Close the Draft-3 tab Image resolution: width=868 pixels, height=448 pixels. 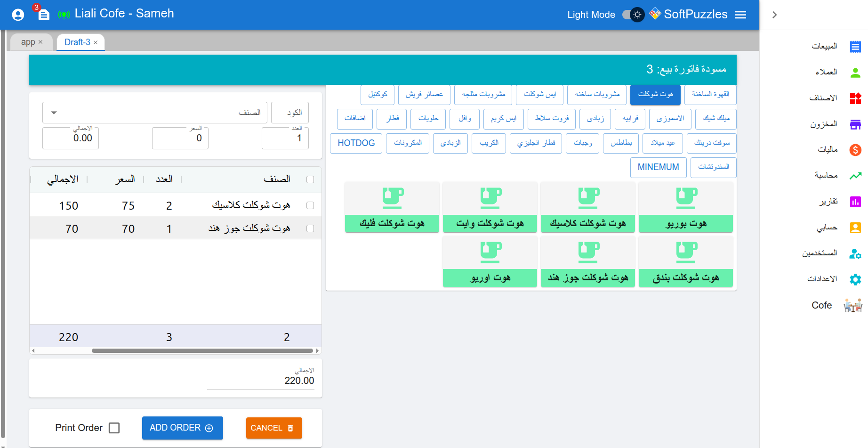(96, 42)
